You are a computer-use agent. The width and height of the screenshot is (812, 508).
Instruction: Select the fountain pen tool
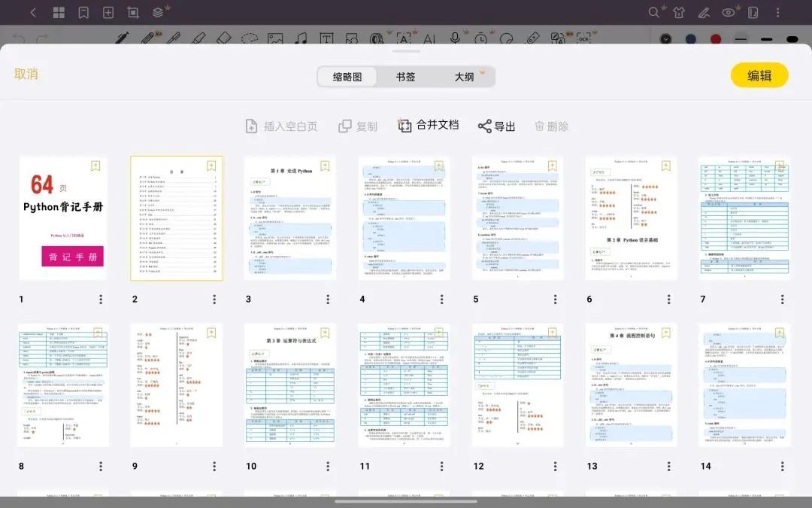click(123, 38)
